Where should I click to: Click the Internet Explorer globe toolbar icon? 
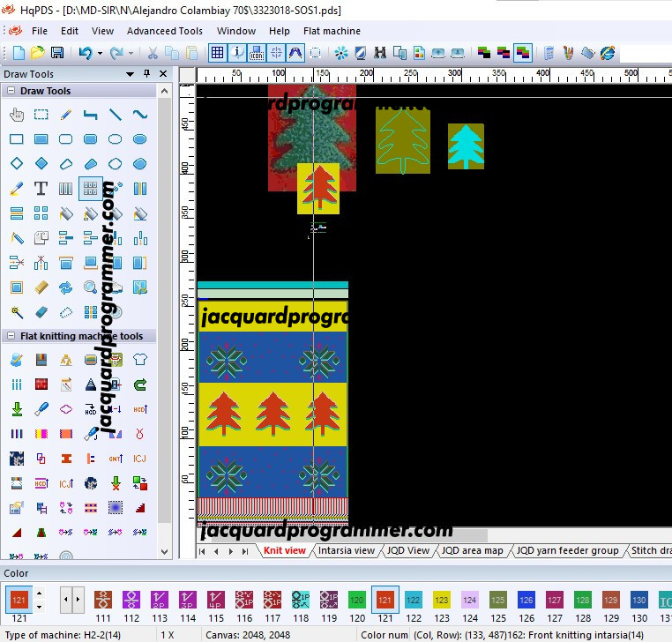[x=608, y=53]
